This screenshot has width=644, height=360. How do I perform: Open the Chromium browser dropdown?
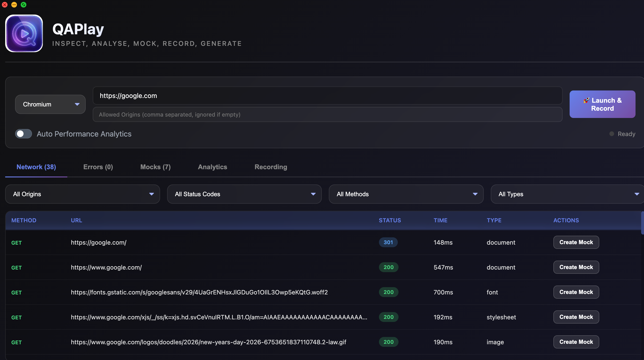pos(50,104)
